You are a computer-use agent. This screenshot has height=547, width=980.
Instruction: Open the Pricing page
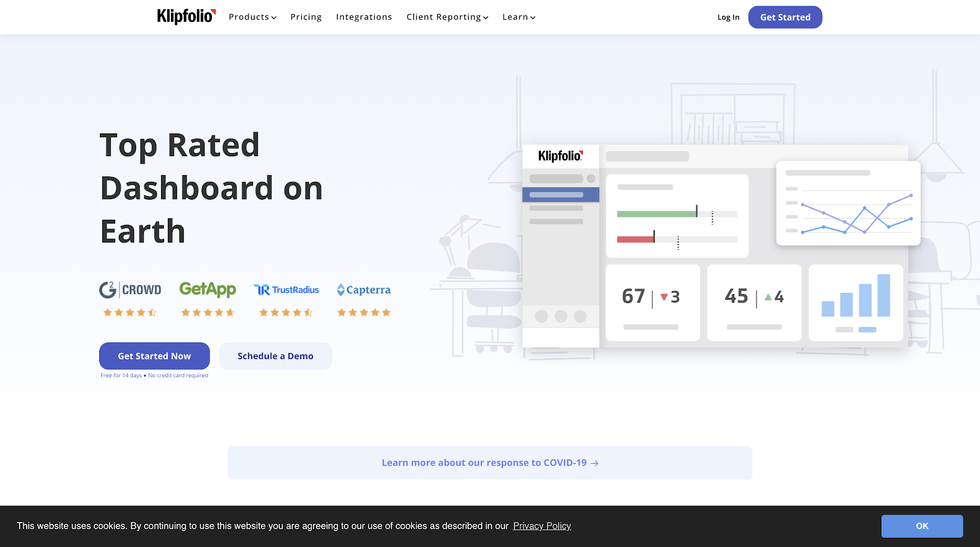[x=306, y=17]
